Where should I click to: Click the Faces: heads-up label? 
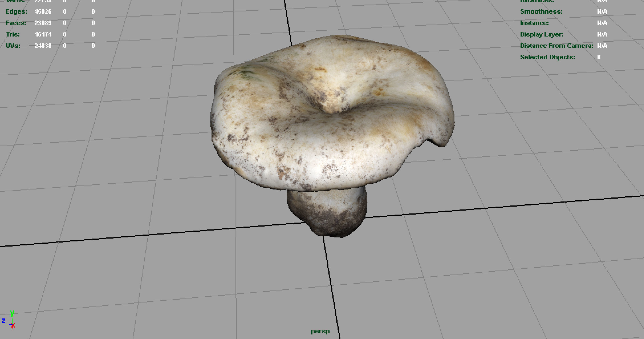click(16, 23)
